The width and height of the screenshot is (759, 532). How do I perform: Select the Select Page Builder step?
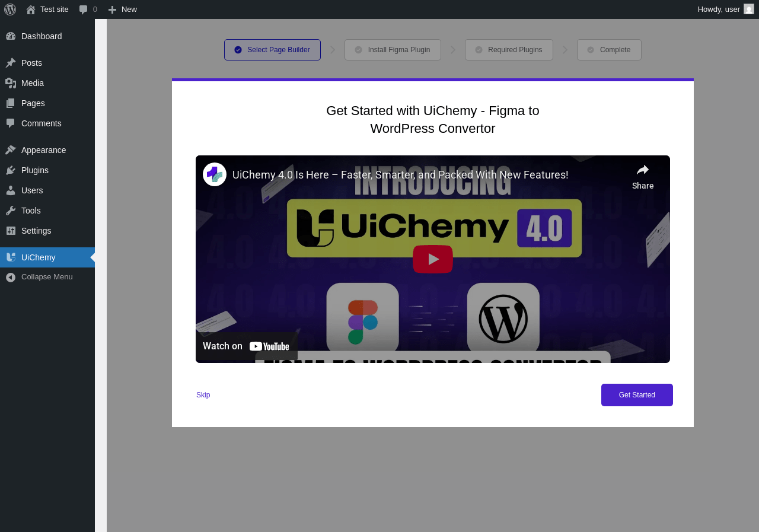tap(272, 50)
